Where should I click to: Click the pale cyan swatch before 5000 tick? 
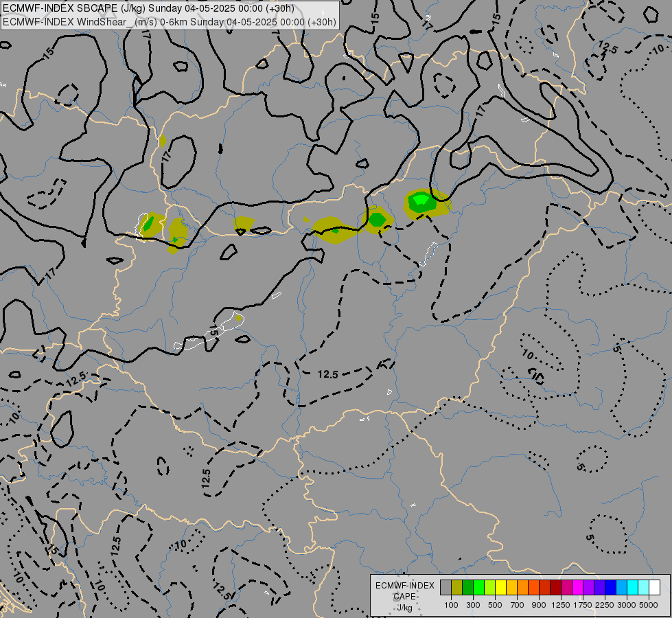[643, 588]
